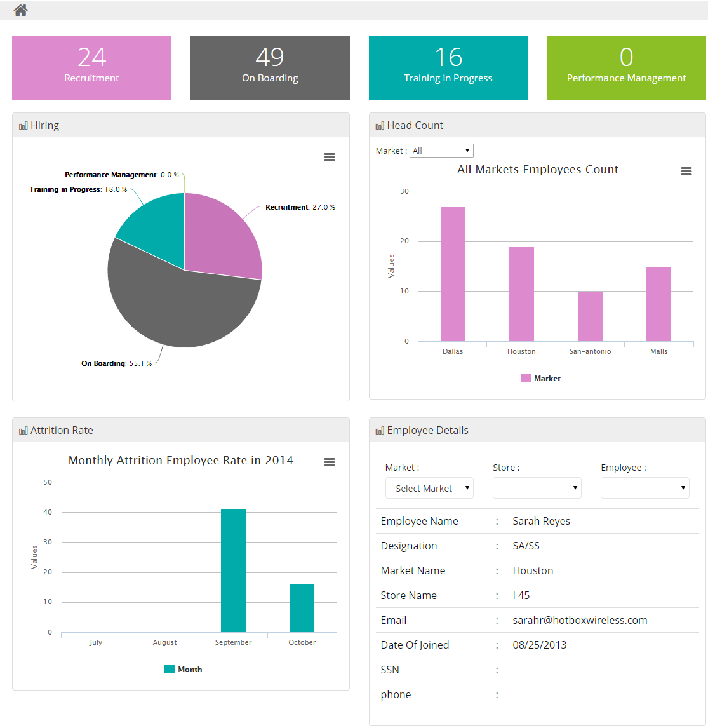Click the chart icon beside Attrition Rate
The height and width of the screenshot is (728, 708).
[23, 431]
